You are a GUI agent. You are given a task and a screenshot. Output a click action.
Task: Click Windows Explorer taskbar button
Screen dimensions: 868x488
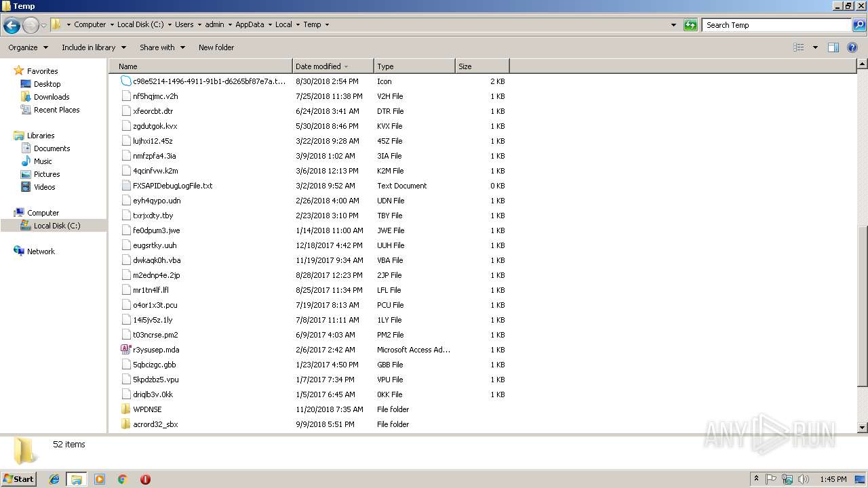[x=77, y=479]
